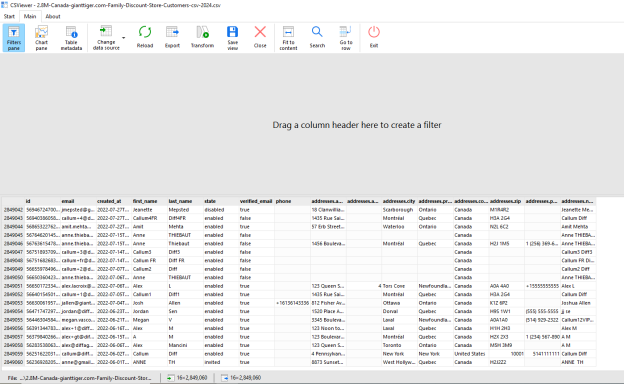Open Go to row
The width and height of the screenshot is (624, 384).
tap(346, 38)
